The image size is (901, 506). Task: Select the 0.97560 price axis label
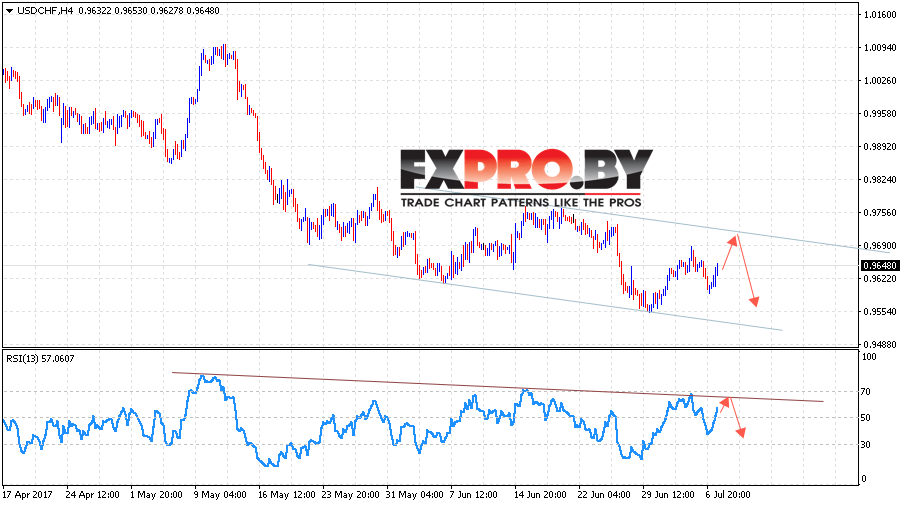pyautogui.click(x=880, y=213)
